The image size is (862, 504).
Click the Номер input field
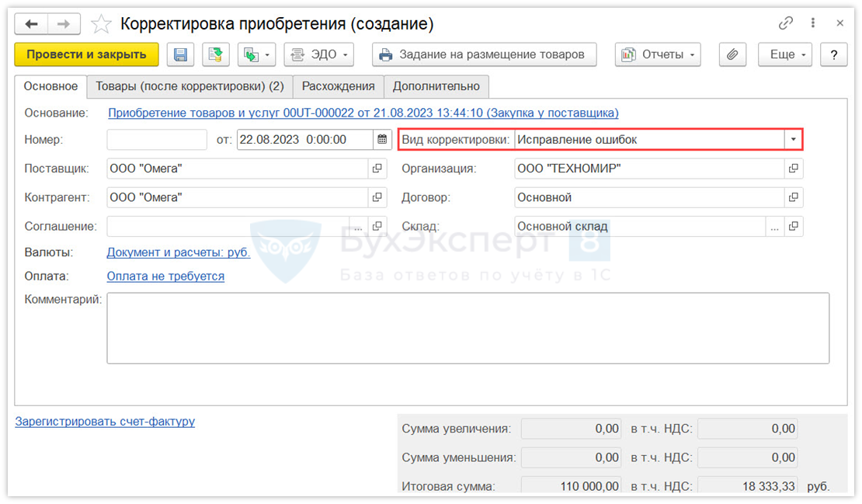tap(157, 140)
